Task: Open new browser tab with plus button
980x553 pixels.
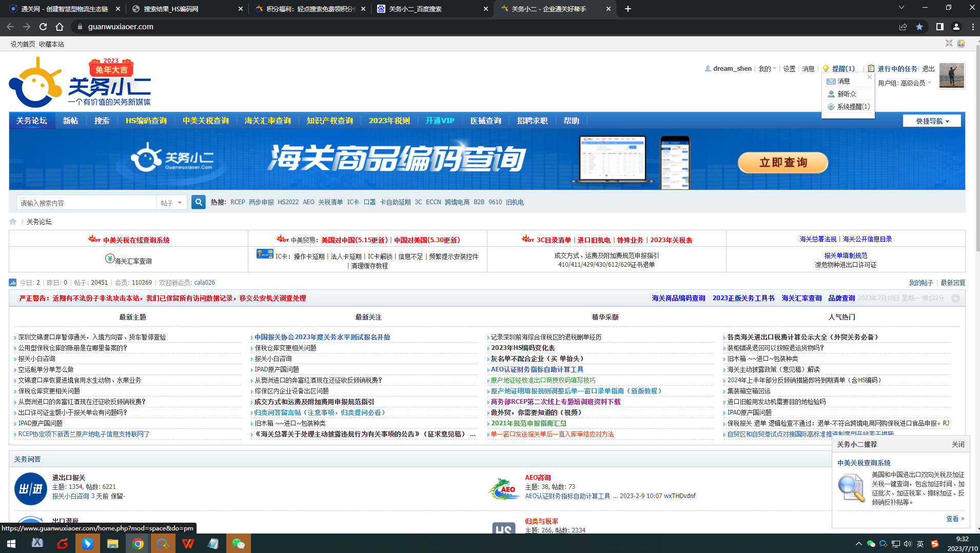Action: [628, 9]
